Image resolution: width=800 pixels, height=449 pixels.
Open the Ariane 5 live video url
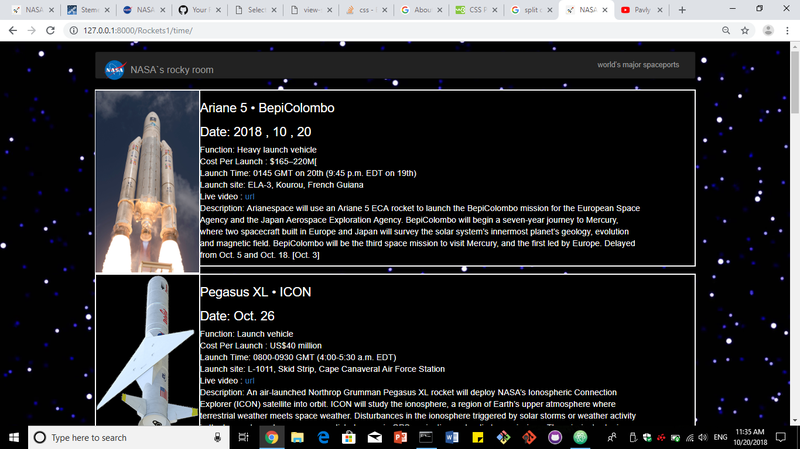pos(249,196)
